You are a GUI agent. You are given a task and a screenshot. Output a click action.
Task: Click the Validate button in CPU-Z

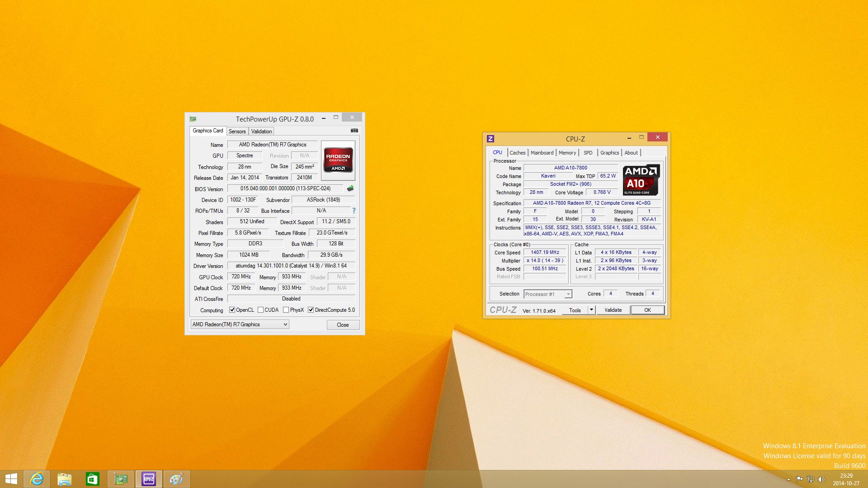click(613, 310)
